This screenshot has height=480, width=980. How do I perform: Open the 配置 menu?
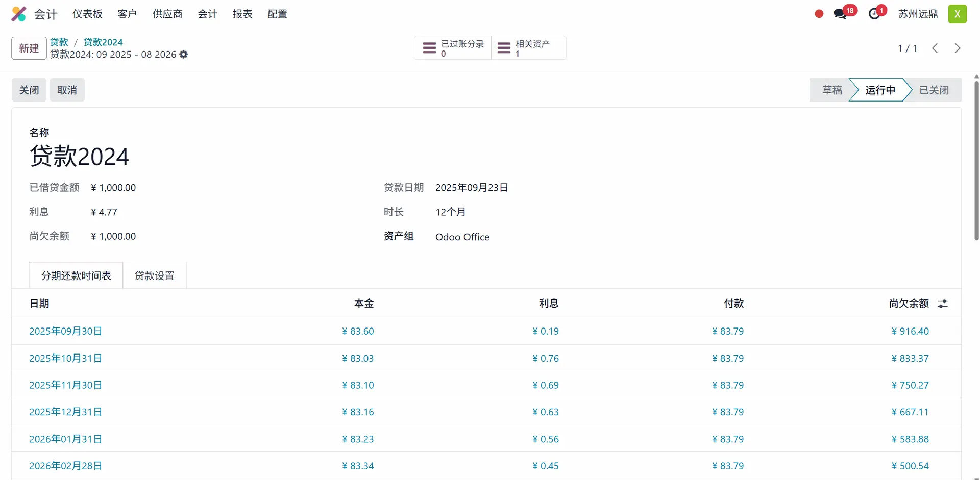pyautogui.click(x=277, y=14)
